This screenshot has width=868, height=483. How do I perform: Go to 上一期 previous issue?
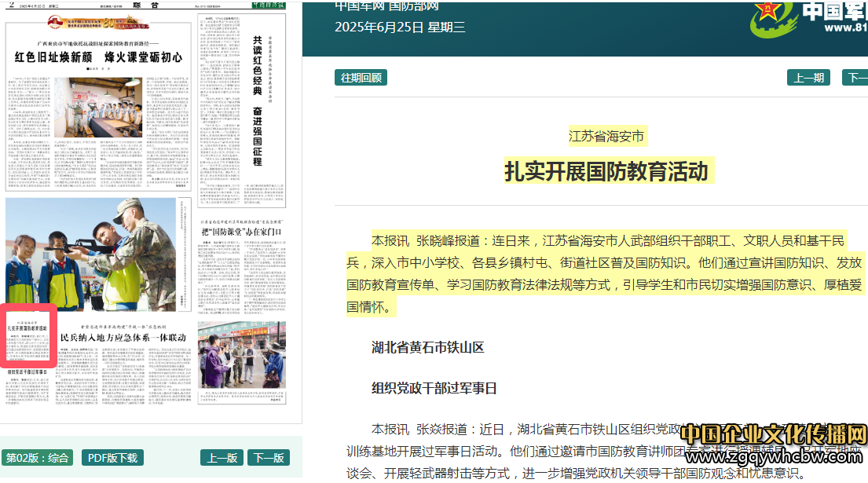(x=808, y=77)
